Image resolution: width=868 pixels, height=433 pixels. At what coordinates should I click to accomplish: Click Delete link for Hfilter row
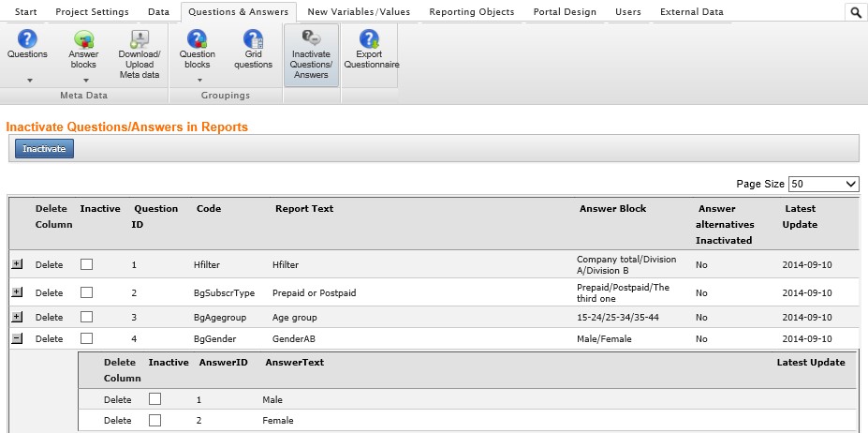point(50,265)
